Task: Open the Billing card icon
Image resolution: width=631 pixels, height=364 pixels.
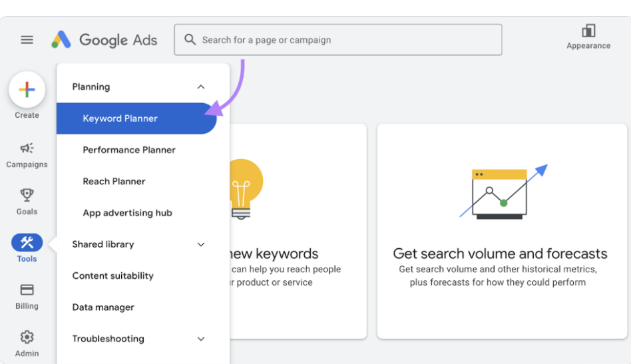Action: (x=27, y=290)
